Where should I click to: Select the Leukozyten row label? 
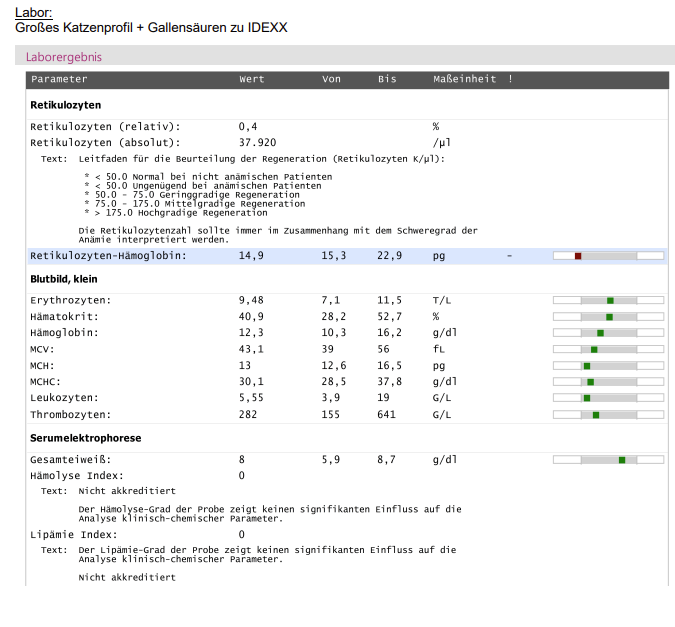(x=64, y=398)
